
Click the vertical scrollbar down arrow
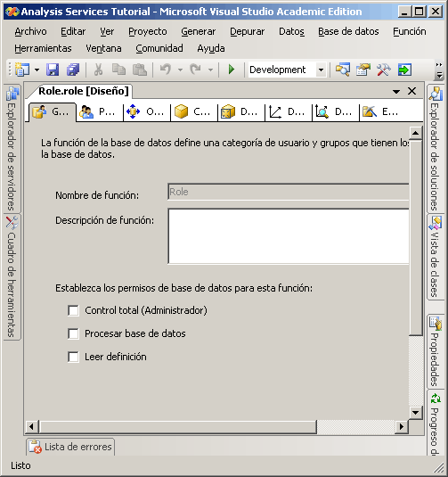(x=415, y=413)
